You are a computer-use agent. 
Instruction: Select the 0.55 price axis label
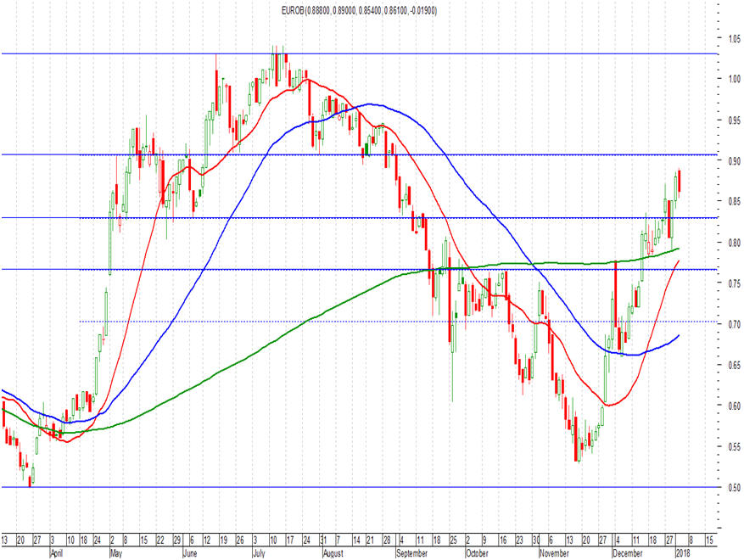click(x=735, y=446)
